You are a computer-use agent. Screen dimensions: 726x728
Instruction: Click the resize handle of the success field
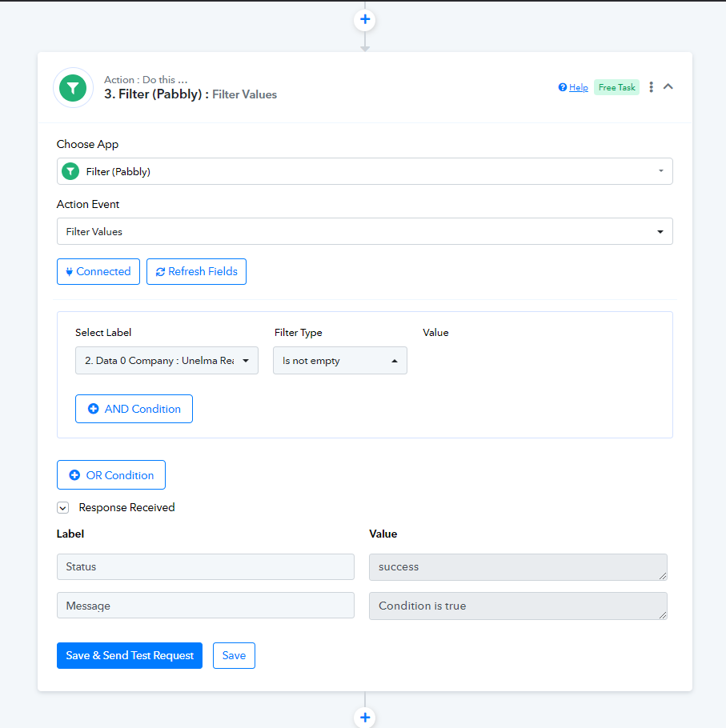[x=662, y=576]
